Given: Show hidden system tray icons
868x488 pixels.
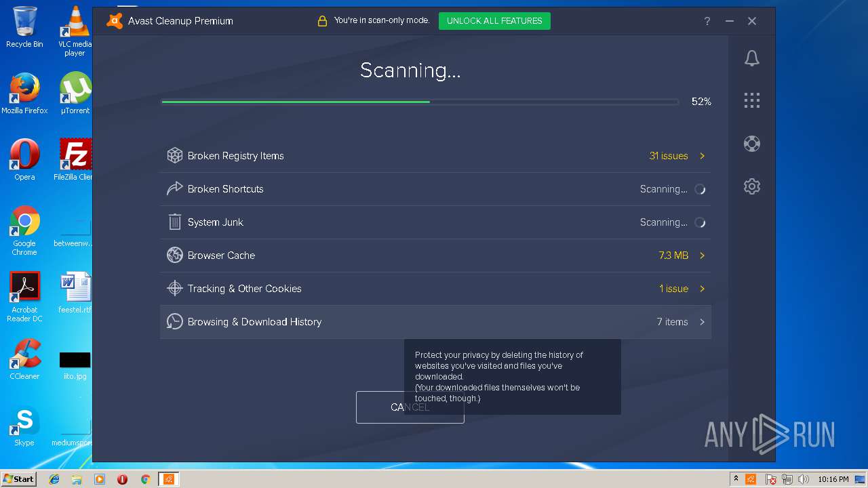Looking at the screenshot, I should [x=736, y=479].
